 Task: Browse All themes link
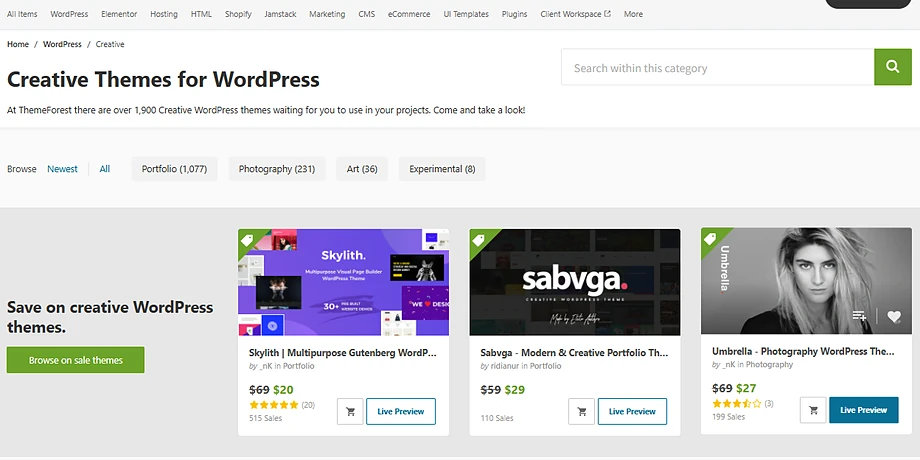pos(104,169)
